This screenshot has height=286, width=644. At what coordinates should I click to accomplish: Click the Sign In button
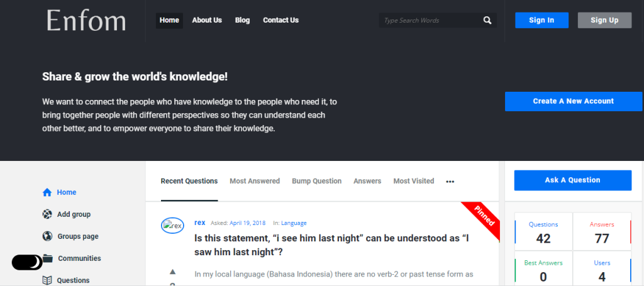tap(541, 20)
